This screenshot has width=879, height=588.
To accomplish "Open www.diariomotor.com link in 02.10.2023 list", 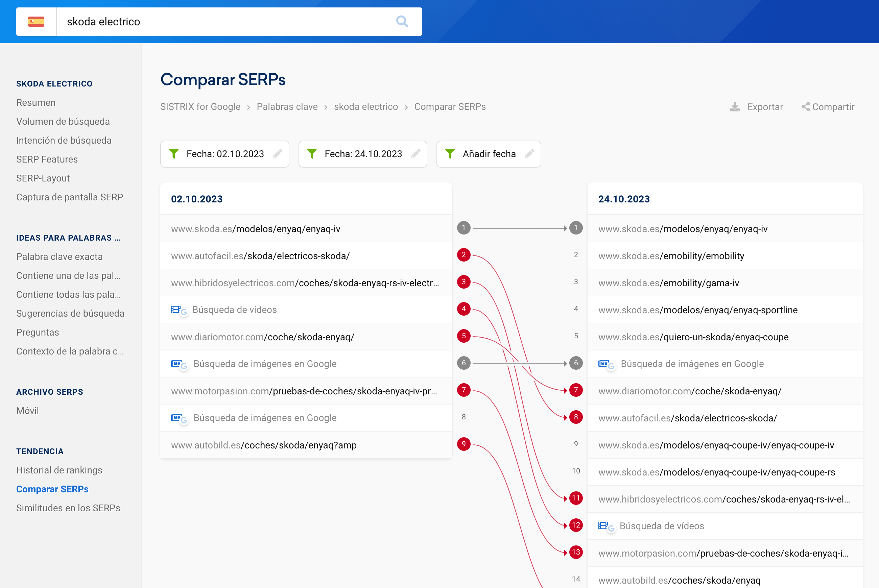I will (263, 337).
